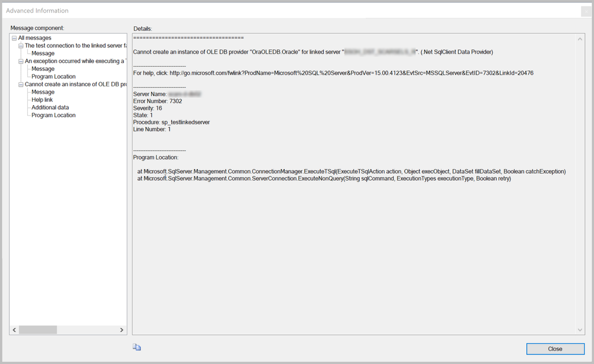Select Message under the test connection node
The height and width of the screenshot is (364, 594).
pyautogui.click(x=43, y=54)
